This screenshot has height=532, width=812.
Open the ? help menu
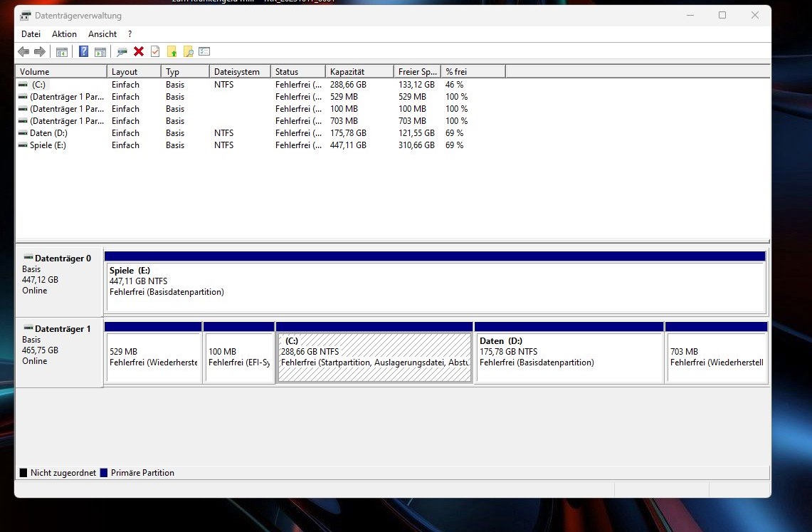point(130,34)
